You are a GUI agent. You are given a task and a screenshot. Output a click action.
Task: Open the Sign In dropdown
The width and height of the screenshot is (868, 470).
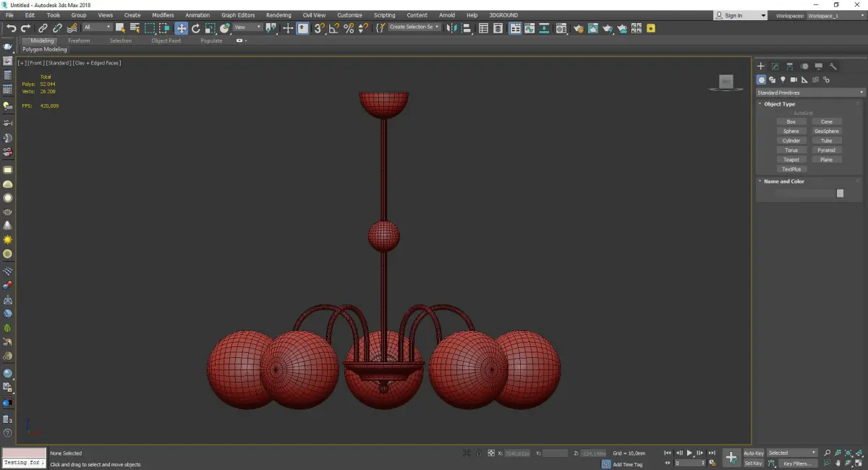(x=741, y=15)
